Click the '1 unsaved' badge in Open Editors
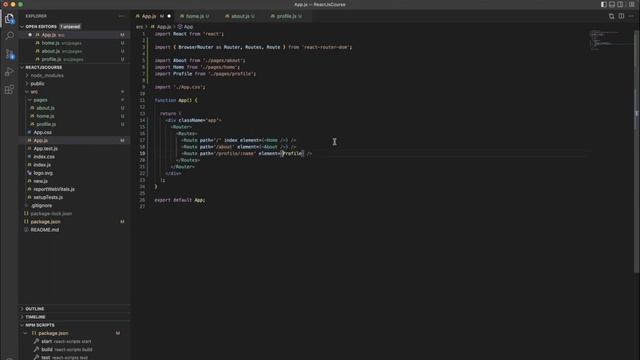The height and width of the screenshot is (360, 640). (x=70, y=27)
